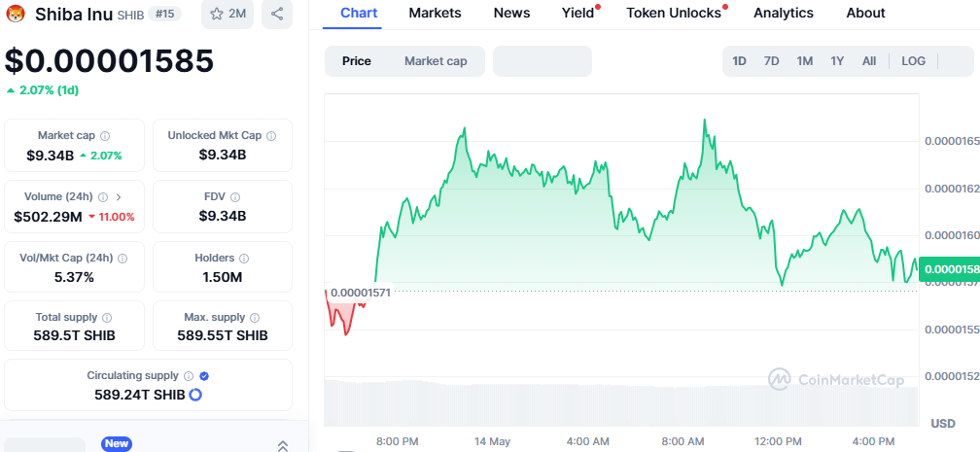The width and height of the screenshot is (980, 452).
Task: Click the USD currency label below chart
Action: click(943, 423)
